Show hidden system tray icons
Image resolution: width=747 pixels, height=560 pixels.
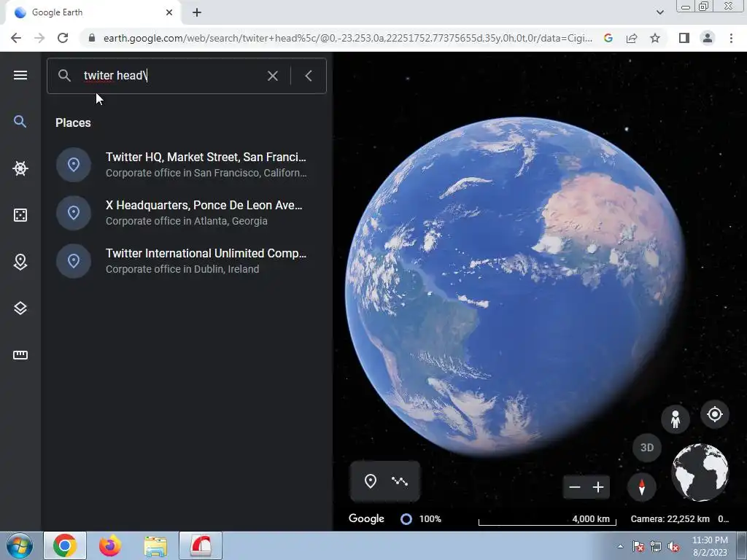(620, 546)
